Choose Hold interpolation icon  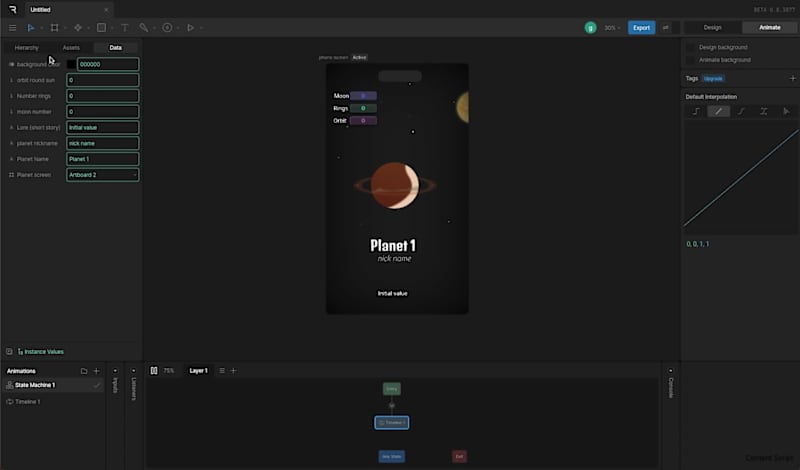tap(696, 111)
